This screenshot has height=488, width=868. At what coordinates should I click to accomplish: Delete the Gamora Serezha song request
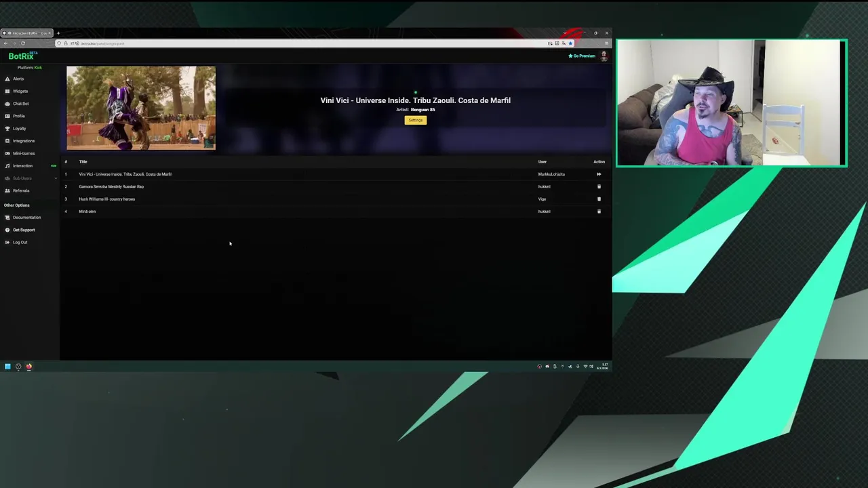(x=599, y=186)
